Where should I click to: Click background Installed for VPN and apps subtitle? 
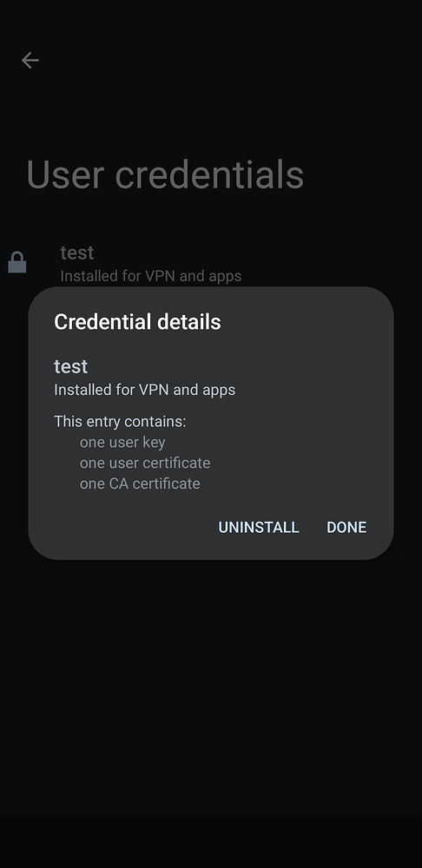pos(150,276)
